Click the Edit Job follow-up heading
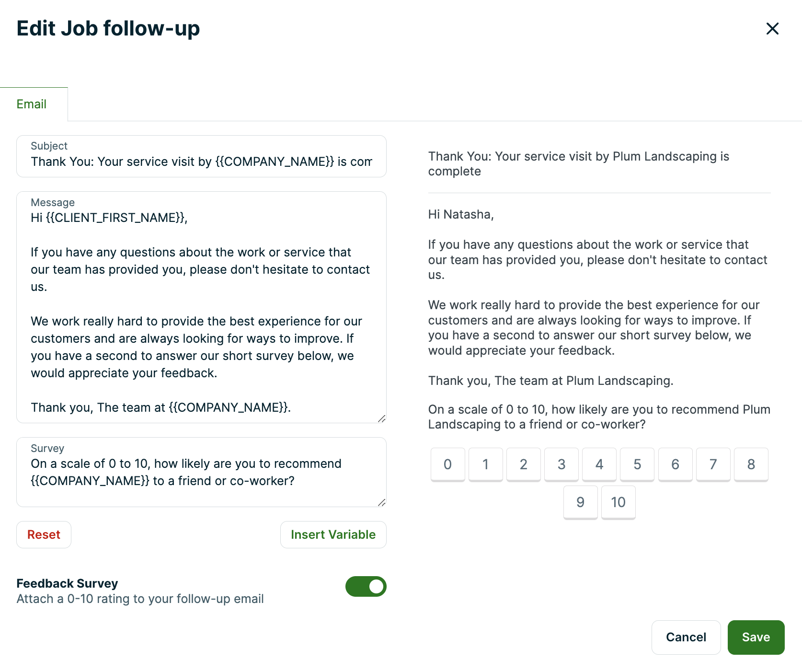Image resolution: width=802 pixels, height=672 pixels. [108, 29]
